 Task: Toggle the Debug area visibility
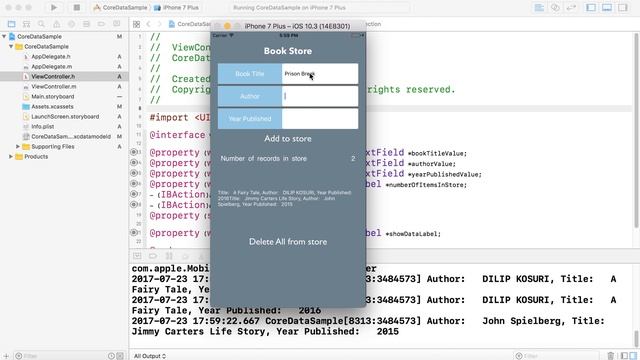[607, 7]
